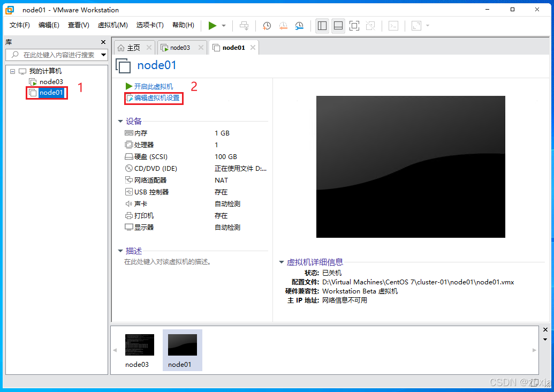Click the full screen mode icon
Image resolution: width=554 pixels, height=392 pixels.
(x=354, y=26)
